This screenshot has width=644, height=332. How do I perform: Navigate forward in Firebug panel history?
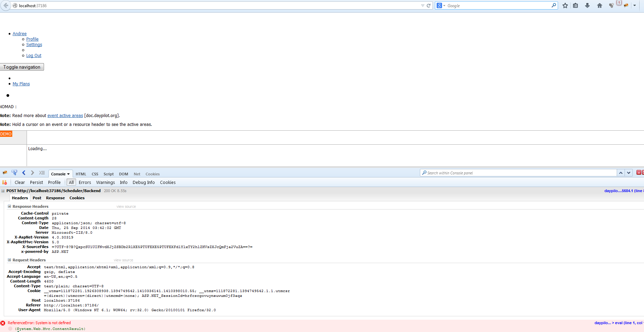click(x=32, y=173)
